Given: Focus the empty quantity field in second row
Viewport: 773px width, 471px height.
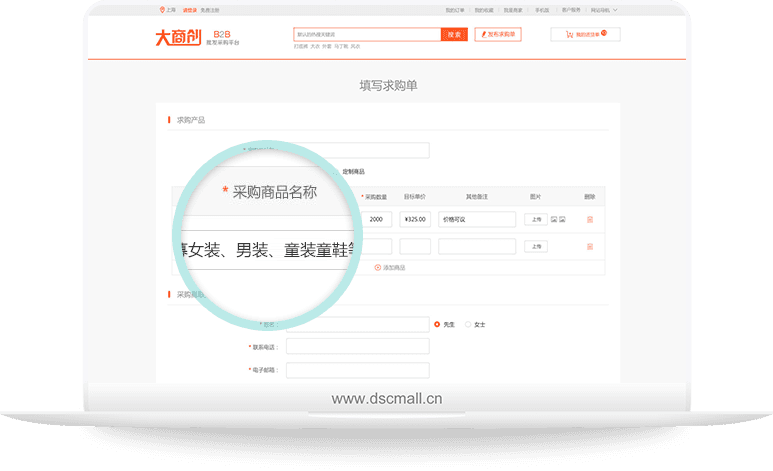Looking at the screenshot, I should coord(377,247).
